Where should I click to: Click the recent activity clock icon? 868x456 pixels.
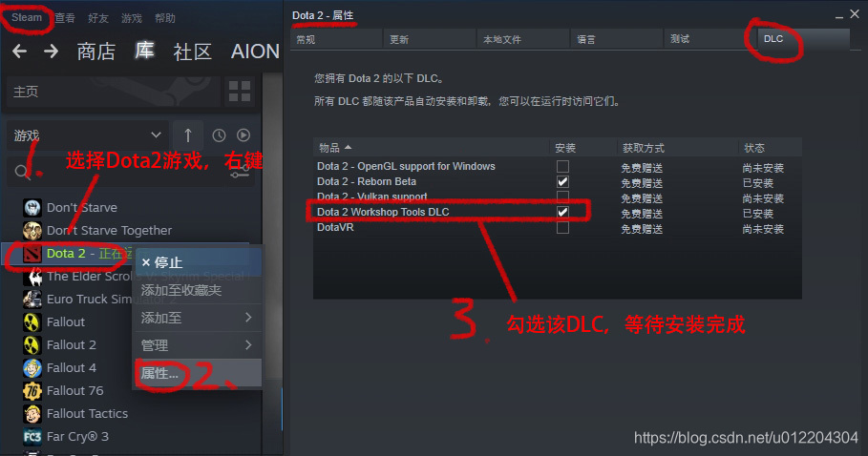[220, 135]
